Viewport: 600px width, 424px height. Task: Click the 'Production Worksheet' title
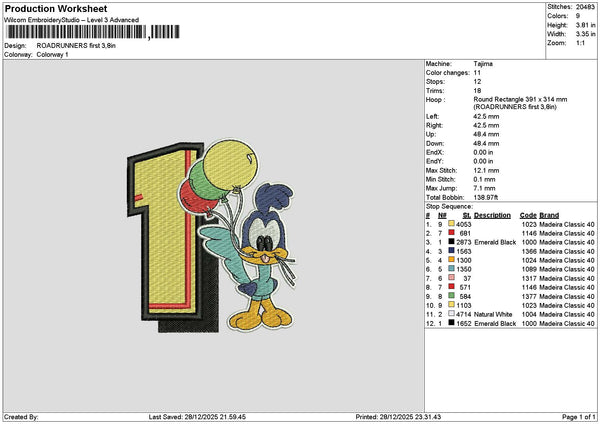(x=56, y=8)
